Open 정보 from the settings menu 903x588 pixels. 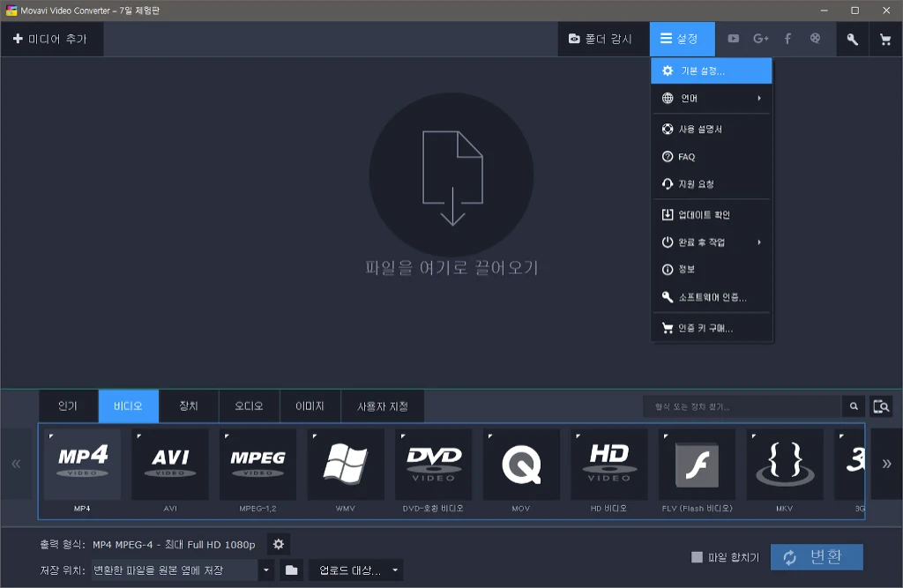pyautogui.click(x=712, y=270)
